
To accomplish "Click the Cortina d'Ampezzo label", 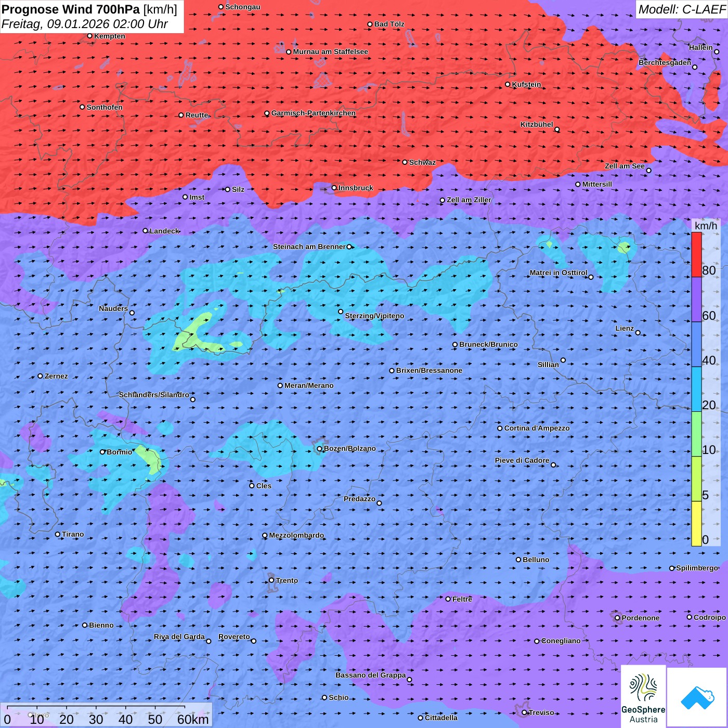I will [x=537, y=428].
